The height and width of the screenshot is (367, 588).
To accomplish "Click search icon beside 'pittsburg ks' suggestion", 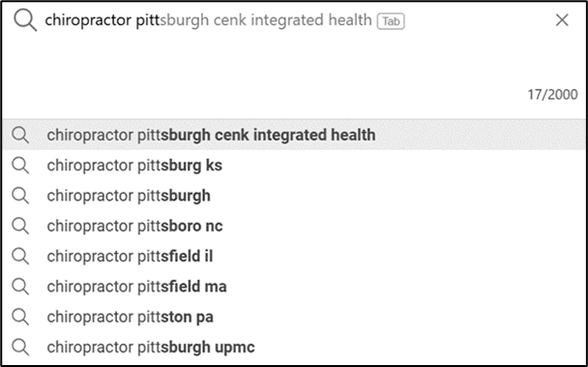I will click(x=20, y=166).
